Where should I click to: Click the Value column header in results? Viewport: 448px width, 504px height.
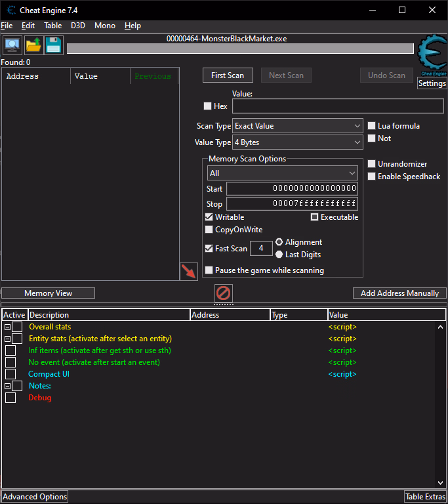click(100, 76)
